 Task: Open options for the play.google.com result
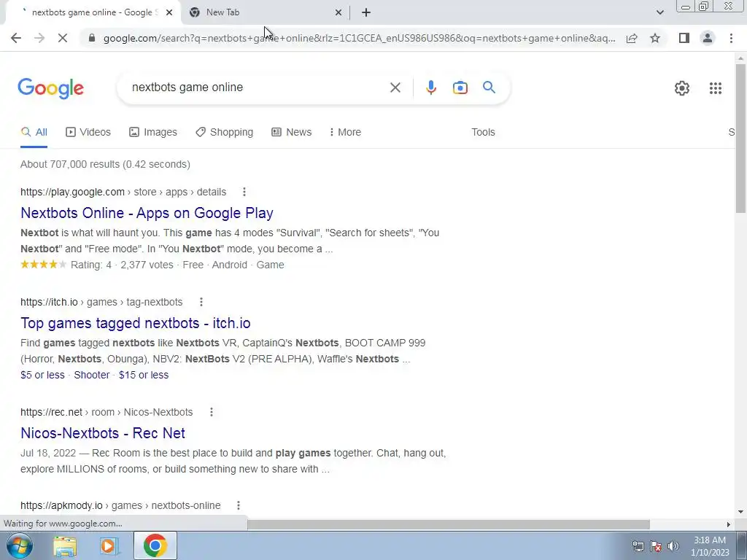(x=244, y=192)
